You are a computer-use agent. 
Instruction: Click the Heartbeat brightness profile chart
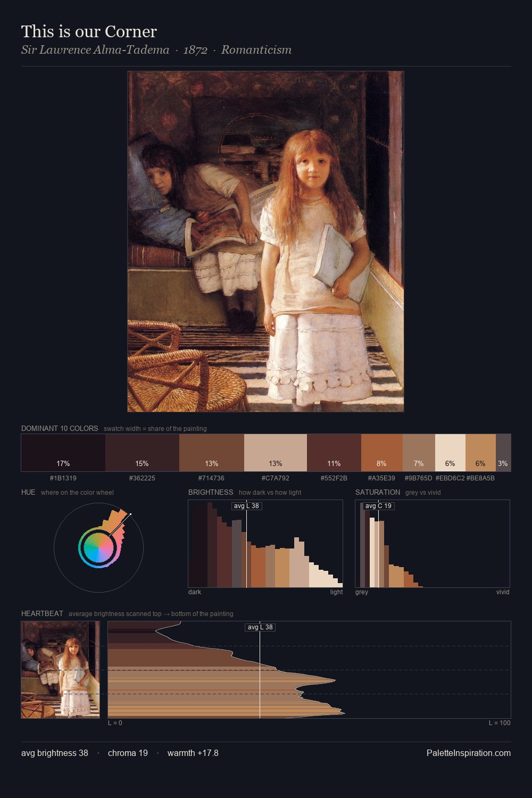coord(309,670)
